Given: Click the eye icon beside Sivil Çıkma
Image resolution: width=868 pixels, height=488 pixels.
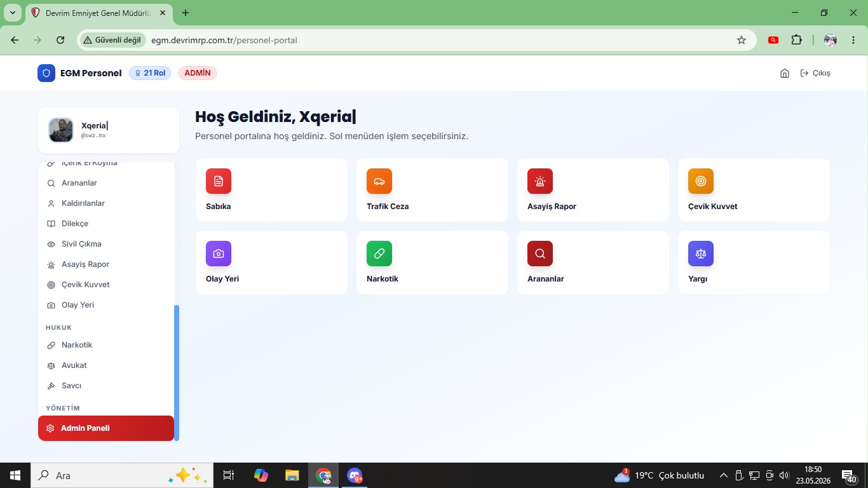Looking at the screenshot, I should tap(51, 244).
